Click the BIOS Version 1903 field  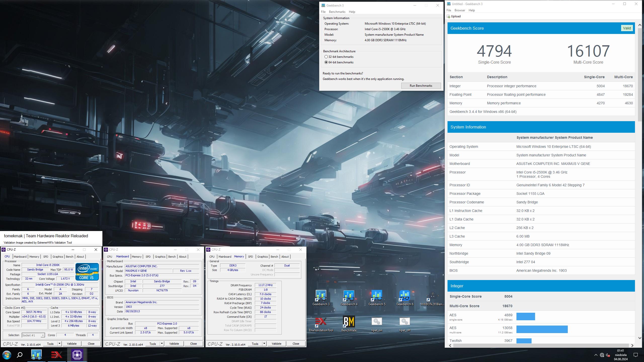click(x=162, y=307)
